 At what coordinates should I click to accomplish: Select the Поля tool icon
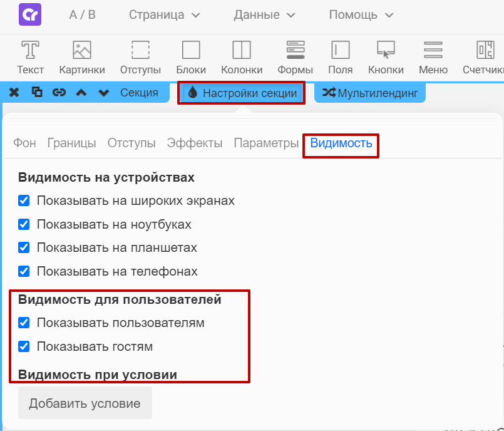(341, 49)
